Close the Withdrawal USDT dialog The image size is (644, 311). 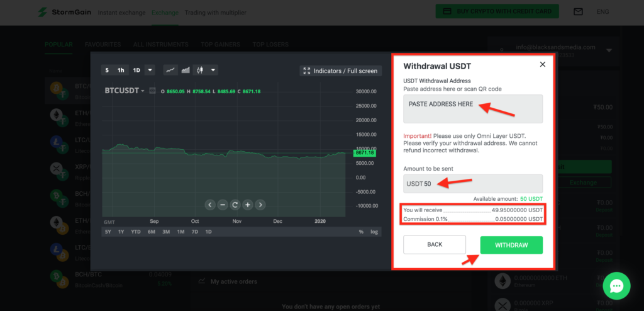tap(543, 64)
